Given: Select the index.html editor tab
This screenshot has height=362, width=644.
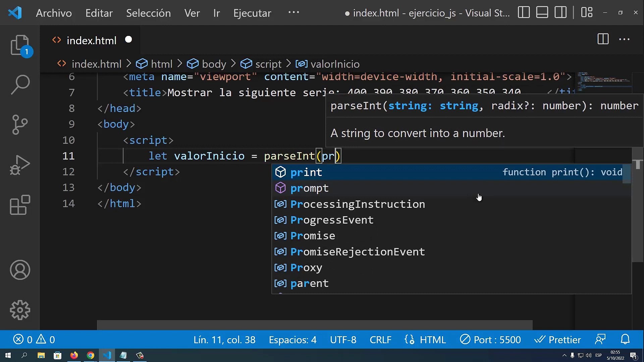Looking at the screenshot, I should tap(92, 40).
